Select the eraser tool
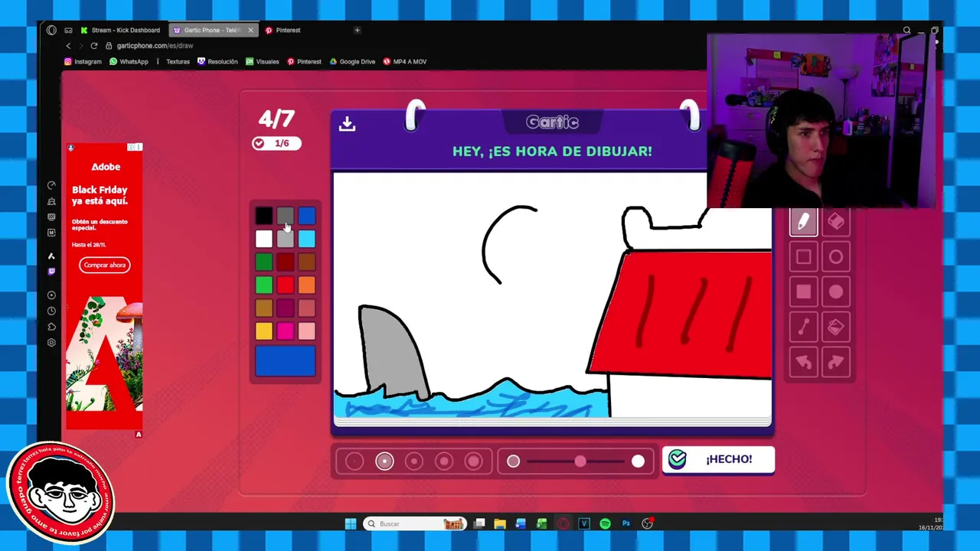 (835, 222)
